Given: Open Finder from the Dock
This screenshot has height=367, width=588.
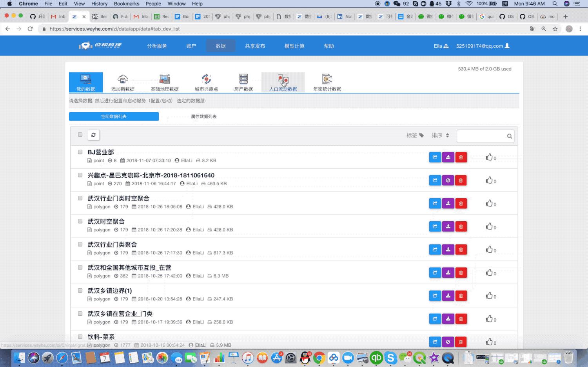Looking at the screenshot, I should point(19,357).
